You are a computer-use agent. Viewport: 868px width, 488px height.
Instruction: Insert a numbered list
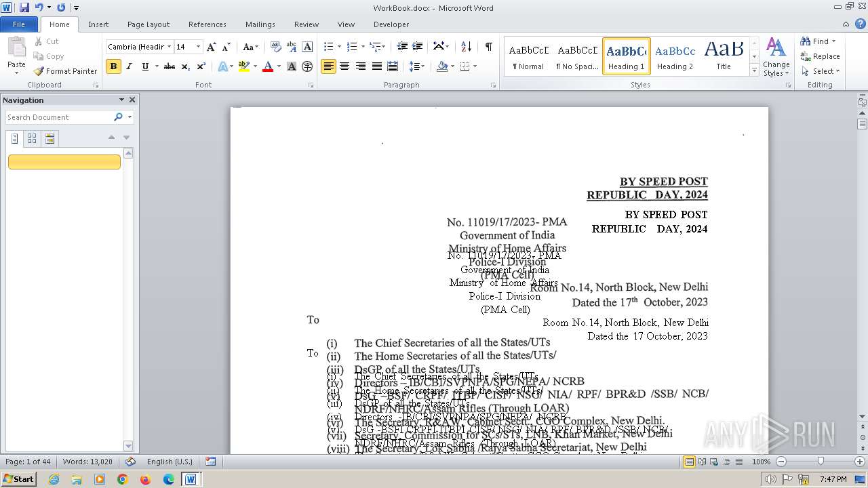[x=351, y=47]
